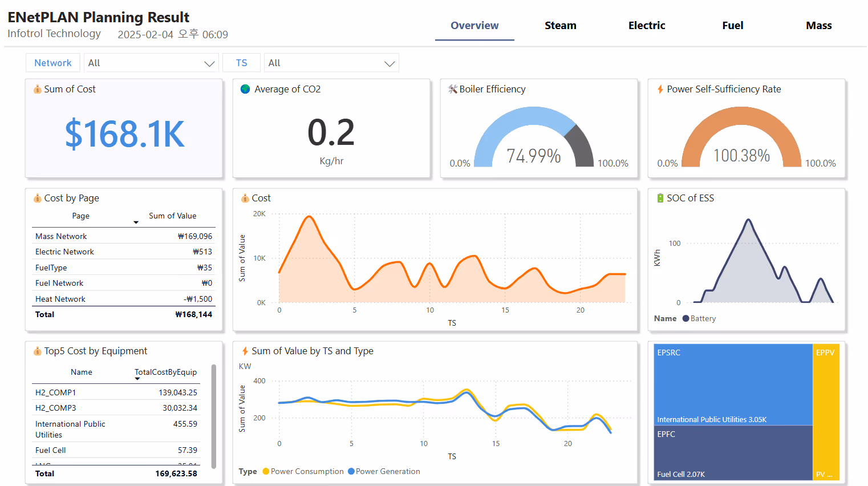Open the TS filter dropdown
The width and height of the screenshot is (868, 486).
click(x=331, y=63)
